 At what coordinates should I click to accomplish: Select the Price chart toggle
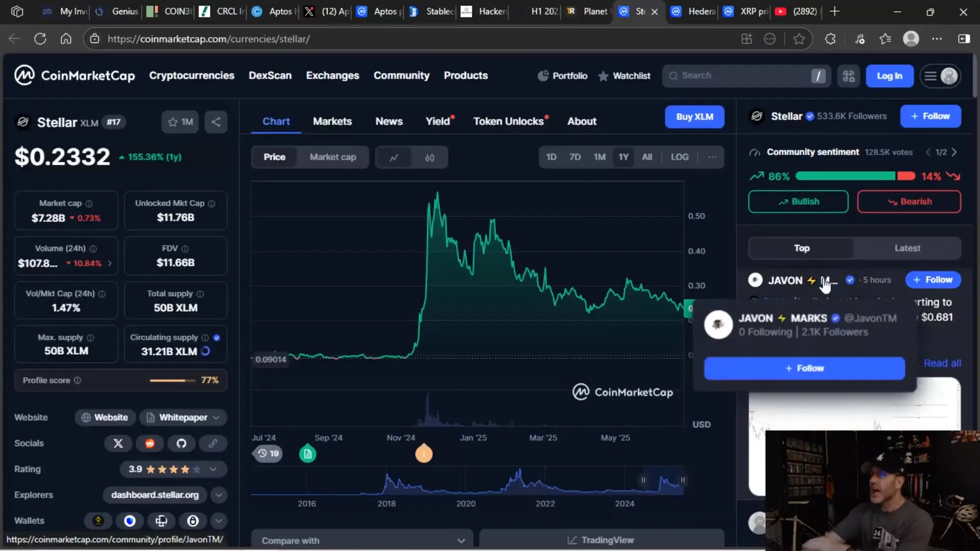pyautogui.click(x=275, y=157)
